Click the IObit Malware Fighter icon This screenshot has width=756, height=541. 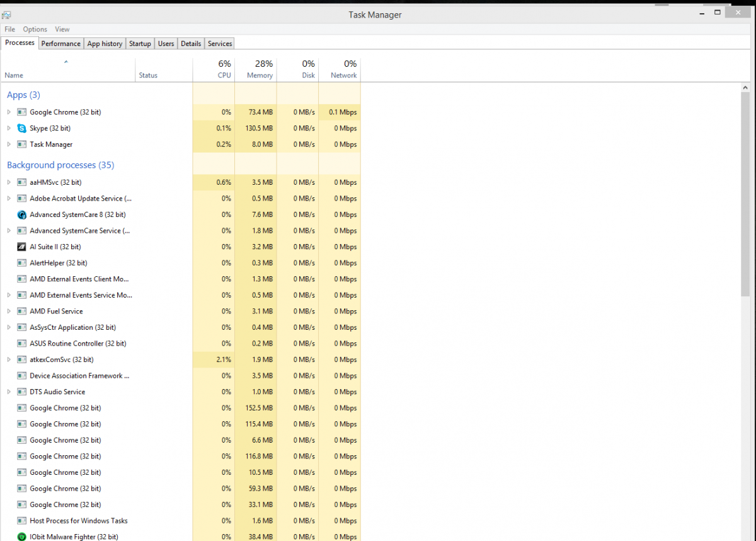[x=21, y=537]
